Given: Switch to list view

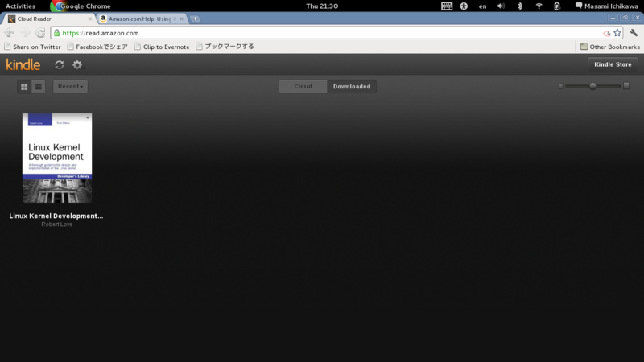Looking at the screenshot, I should coord(38,87).
